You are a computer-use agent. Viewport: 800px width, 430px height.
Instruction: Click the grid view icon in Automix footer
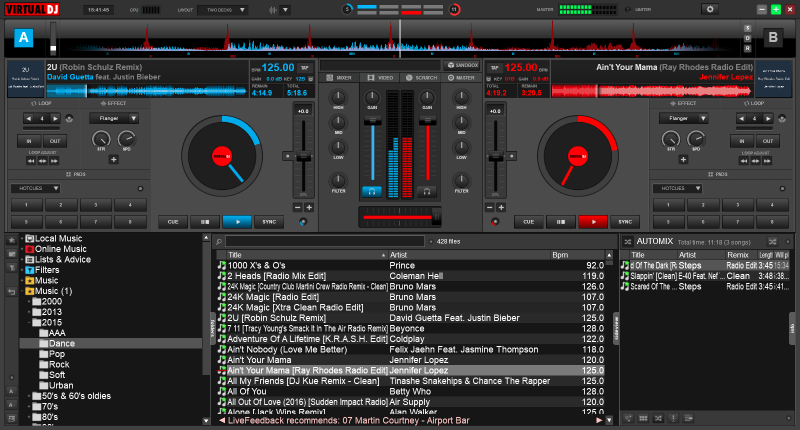click(x=643, y=418)
